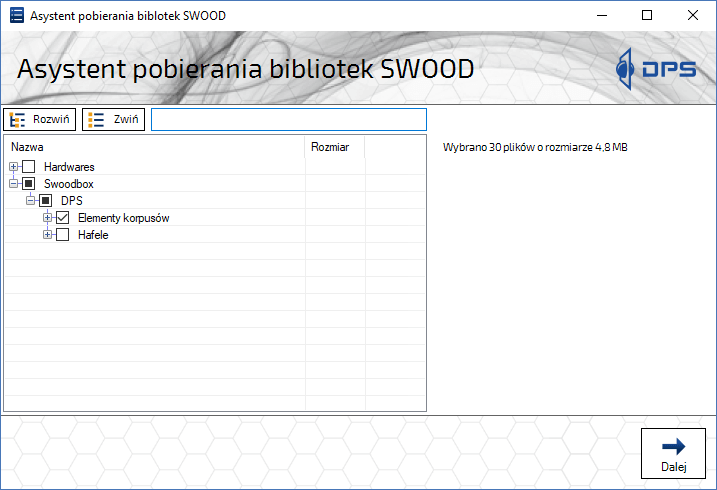
Task: Select the DPS row label
Action: [72, 201]
